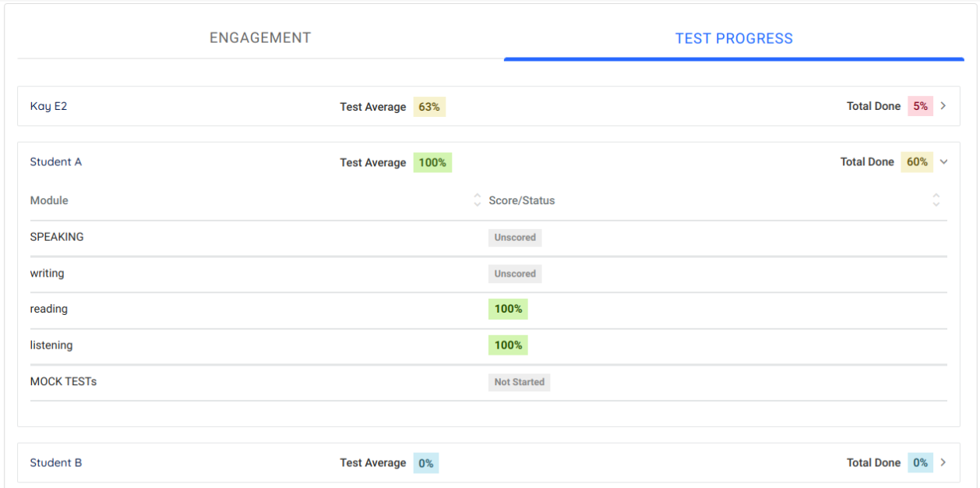Click the Unscored badge for SPEAKING
The height and width of the screenshot is (488, 980).
pyautogui.click(x=515, y=238)
